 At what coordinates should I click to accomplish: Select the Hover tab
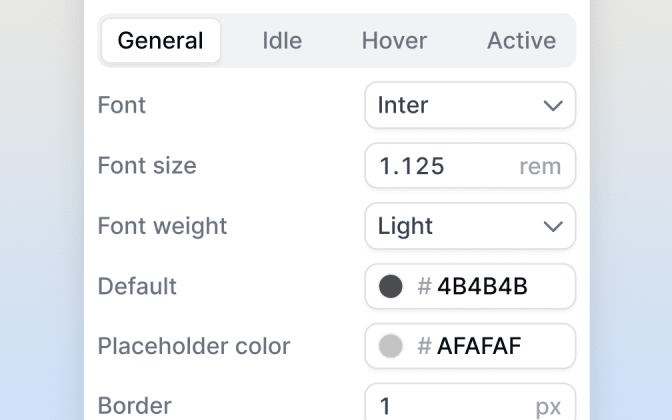pyautogui.click(x=394, y=41)
